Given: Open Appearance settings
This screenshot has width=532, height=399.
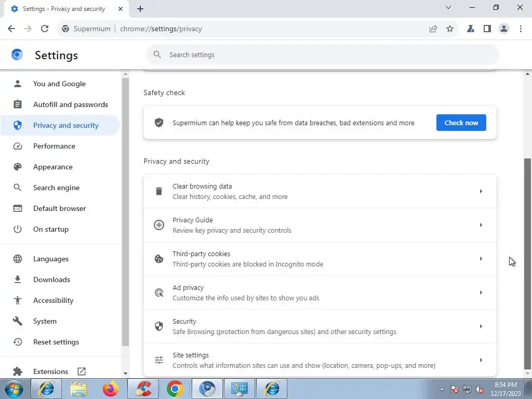Looking at the screenshot, I should (60, 167).
